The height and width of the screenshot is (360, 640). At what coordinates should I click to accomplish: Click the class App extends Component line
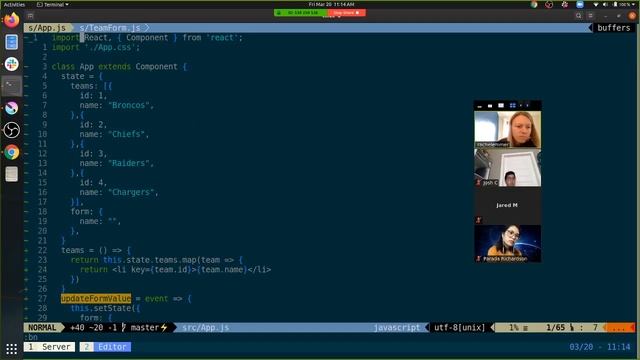[119, 66]
